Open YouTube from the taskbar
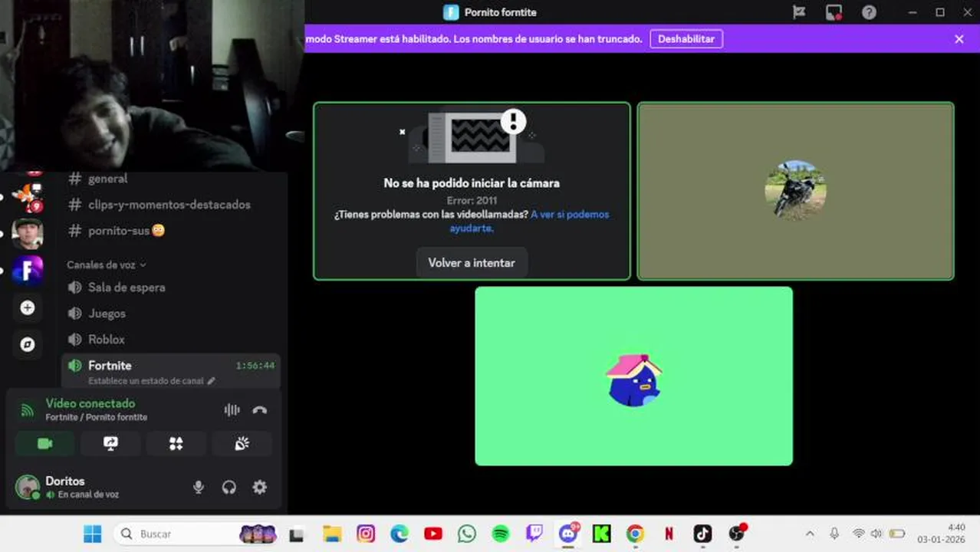The width and height of the screenshot is (980, 552). (x=433, y=534)
